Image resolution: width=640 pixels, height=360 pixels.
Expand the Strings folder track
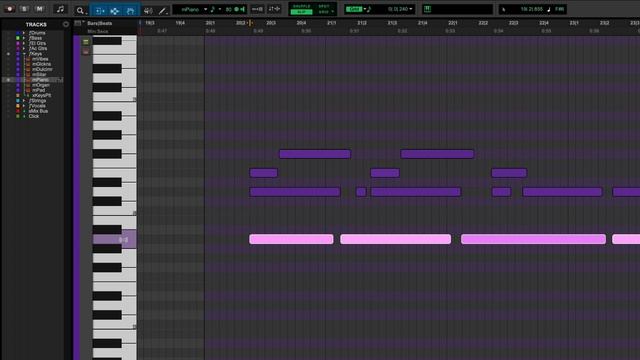pos(24,100)
